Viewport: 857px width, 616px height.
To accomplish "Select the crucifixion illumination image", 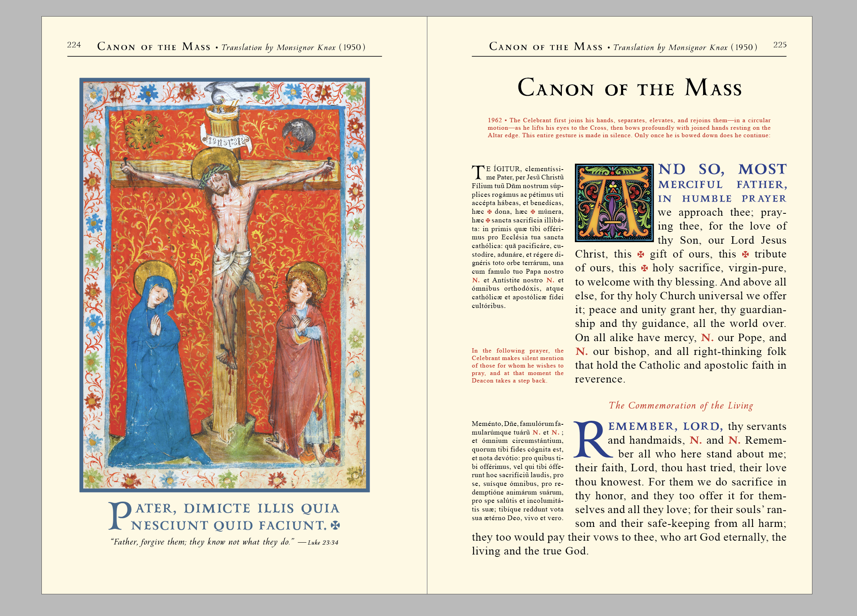I will [225, 285].
